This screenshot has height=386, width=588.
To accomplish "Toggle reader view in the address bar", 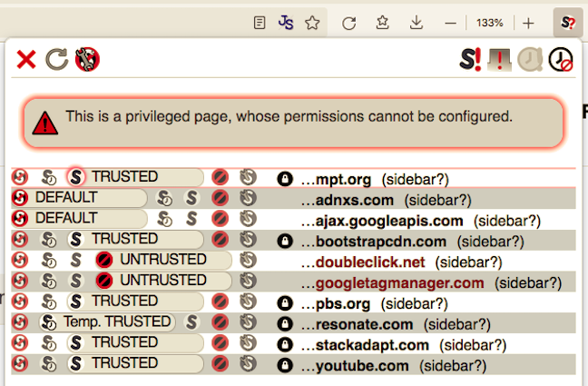I will coord(260,23).
